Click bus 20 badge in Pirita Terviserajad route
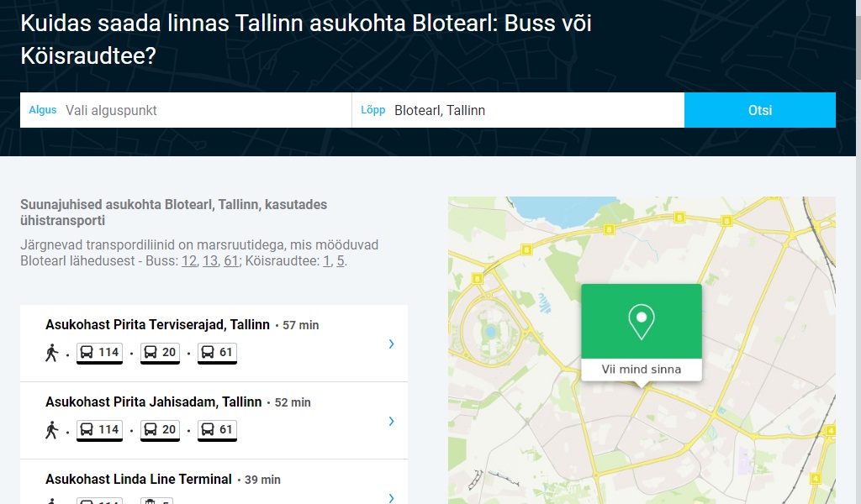This screenshot has width=861, height=504. coord(160,353)
